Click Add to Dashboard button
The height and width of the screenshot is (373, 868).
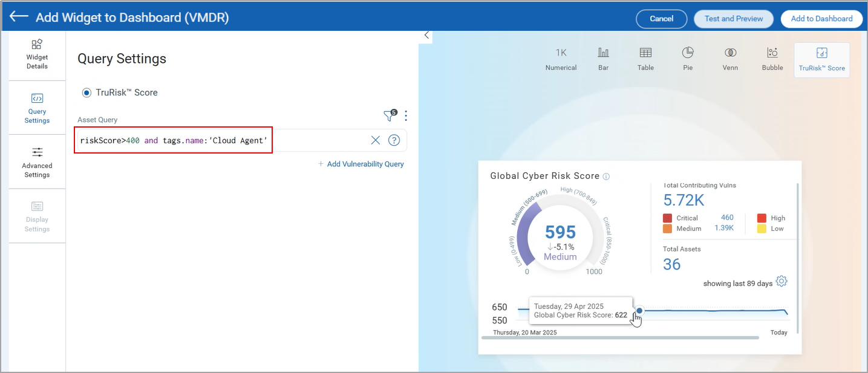[821, 19]
